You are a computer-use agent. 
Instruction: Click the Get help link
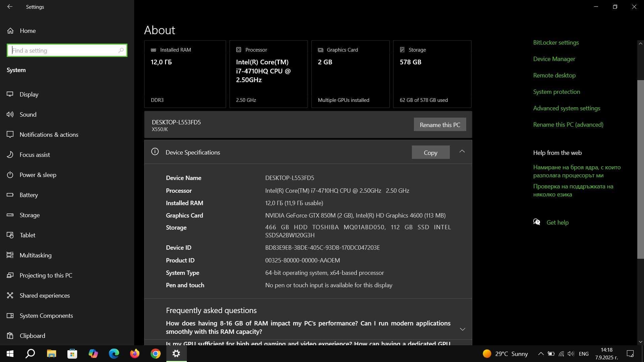[557, 223]
